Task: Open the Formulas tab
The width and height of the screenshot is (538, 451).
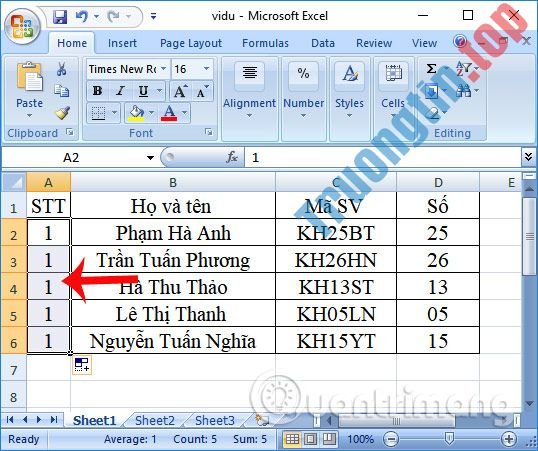Action: pyautogui.click(x=265, y=43)
